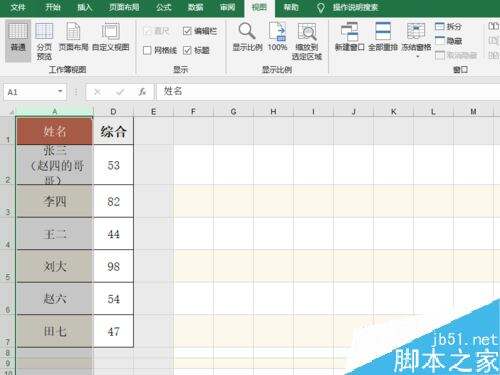Open Freeze Panes (冻结窗格) menu
Viewport: 500px width, 375px height.
(416, 40)
